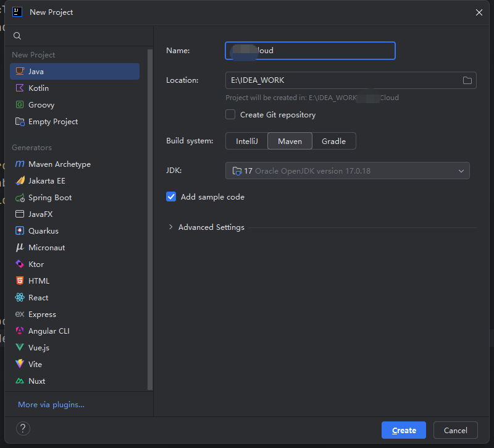
Task: Open help via question mark icon
Action: [x=23, y=429]
